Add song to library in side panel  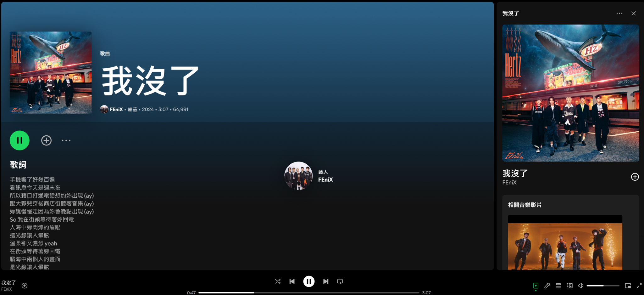click(635, 177)
